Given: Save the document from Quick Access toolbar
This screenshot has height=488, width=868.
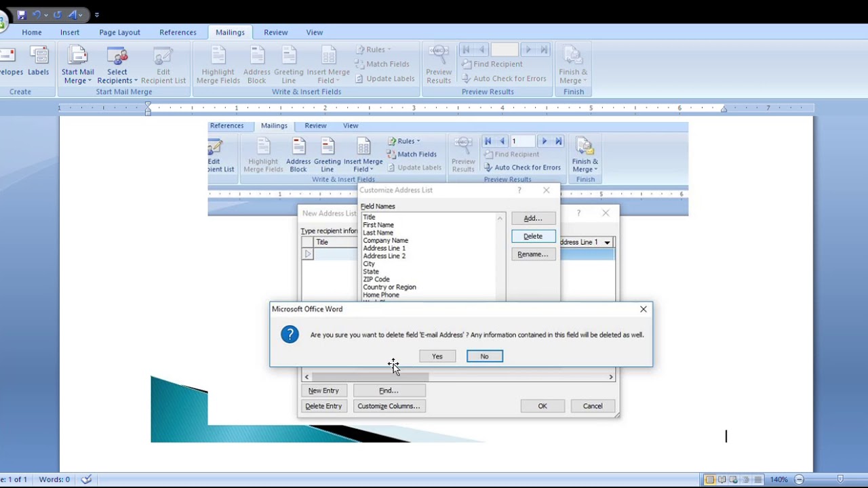Looking at the screenshot, I should point(22,14).
